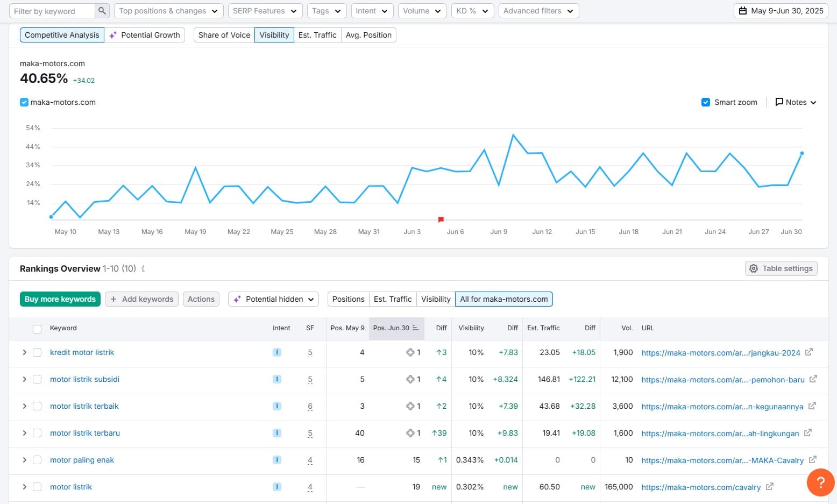
Task: Open KD % filter dropdown
Action: [472, 11]
